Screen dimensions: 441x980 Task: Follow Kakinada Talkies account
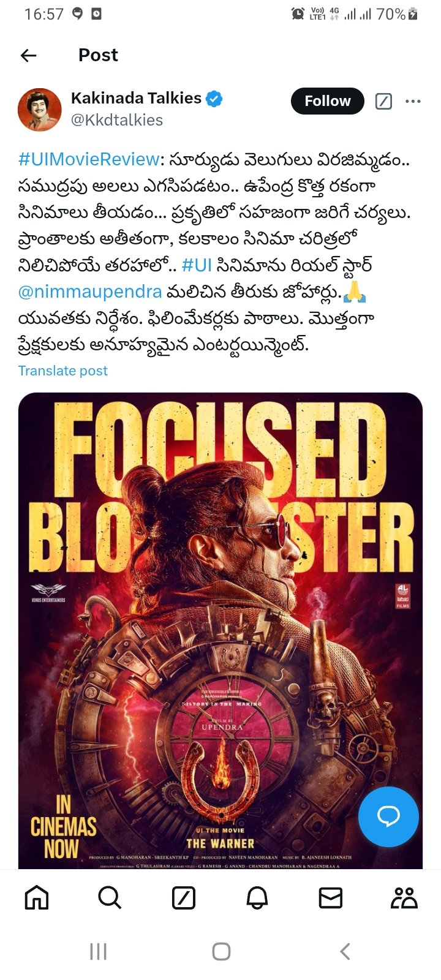327,101
